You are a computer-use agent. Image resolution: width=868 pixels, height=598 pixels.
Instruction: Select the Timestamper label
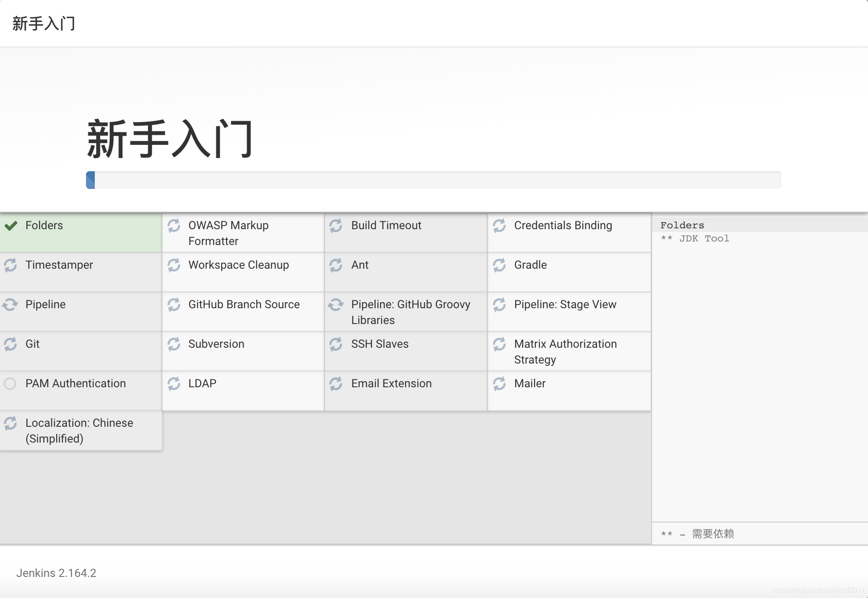[x=59, y=265]
